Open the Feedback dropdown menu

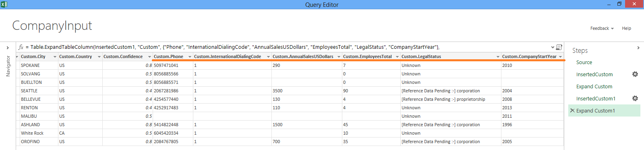[x=602, y=28]
